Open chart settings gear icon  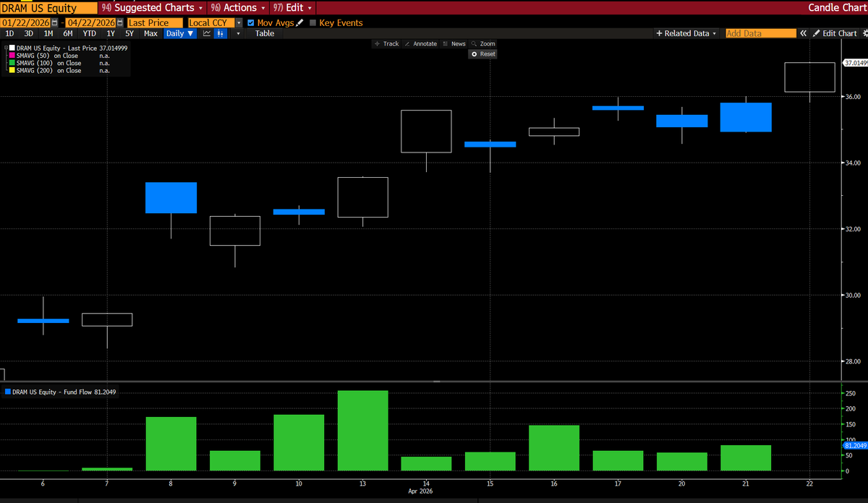click(864, 33)
